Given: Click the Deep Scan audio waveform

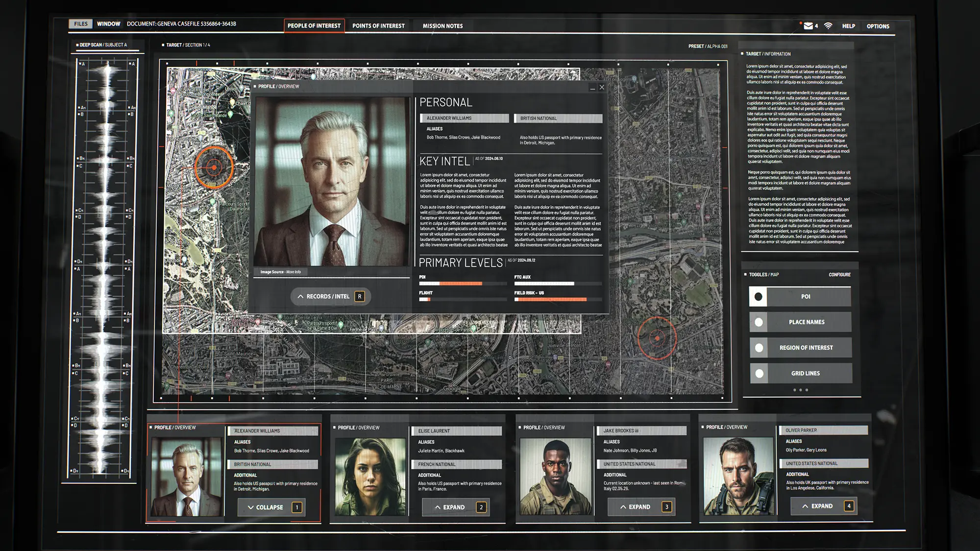Looking at the screenshot, I should (104, 267).
